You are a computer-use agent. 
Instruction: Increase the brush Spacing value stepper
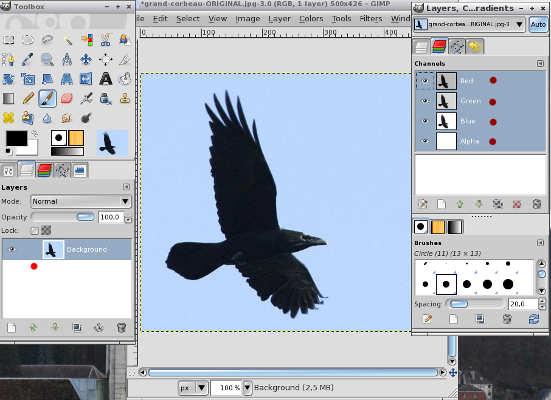pos(543,301)
